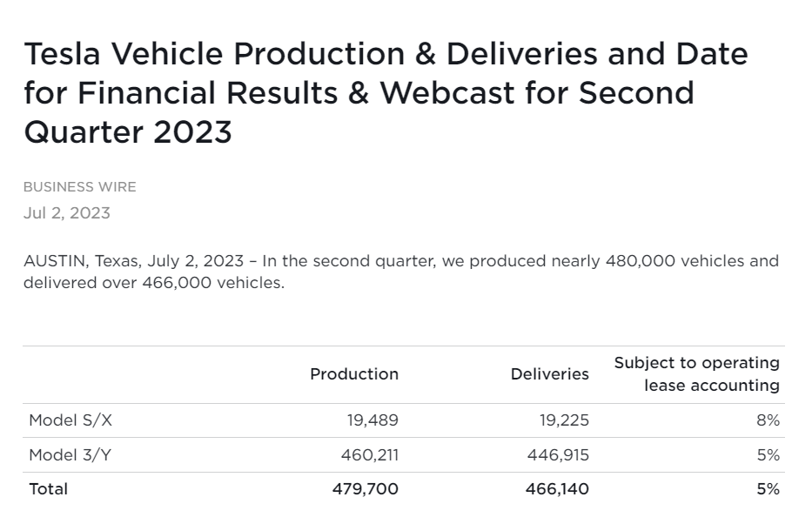Click the text "delivered over 466,000 vehicles"
The image size is (812, 524).
click(x=152, y=283)
